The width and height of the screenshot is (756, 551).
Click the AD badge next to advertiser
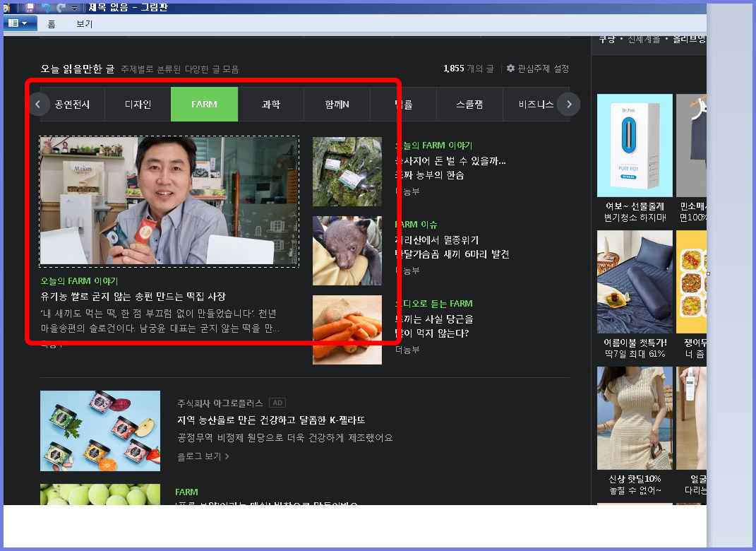[x=277, y=403]
